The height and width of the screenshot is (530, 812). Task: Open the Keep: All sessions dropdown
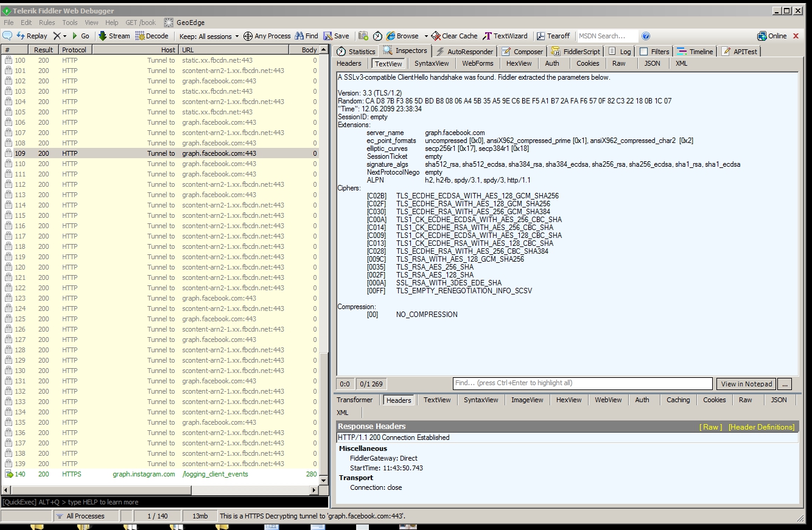(209, 36)
